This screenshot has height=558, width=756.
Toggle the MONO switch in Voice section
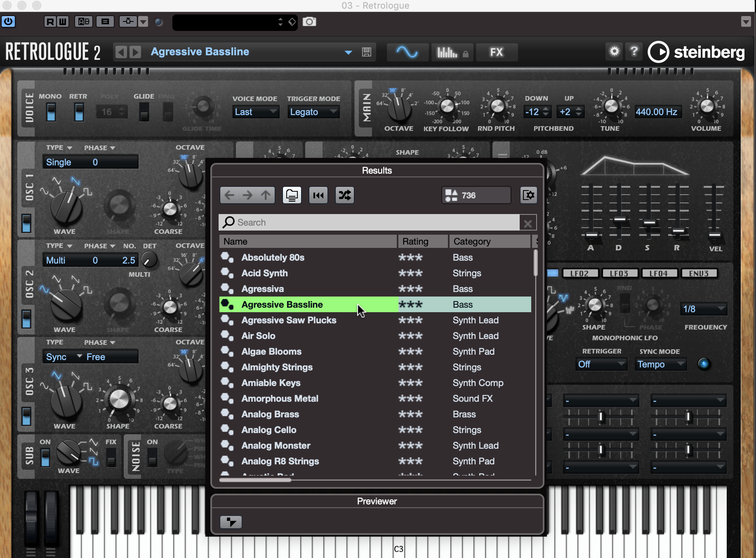pyautogui.click(x=51, y=112)
